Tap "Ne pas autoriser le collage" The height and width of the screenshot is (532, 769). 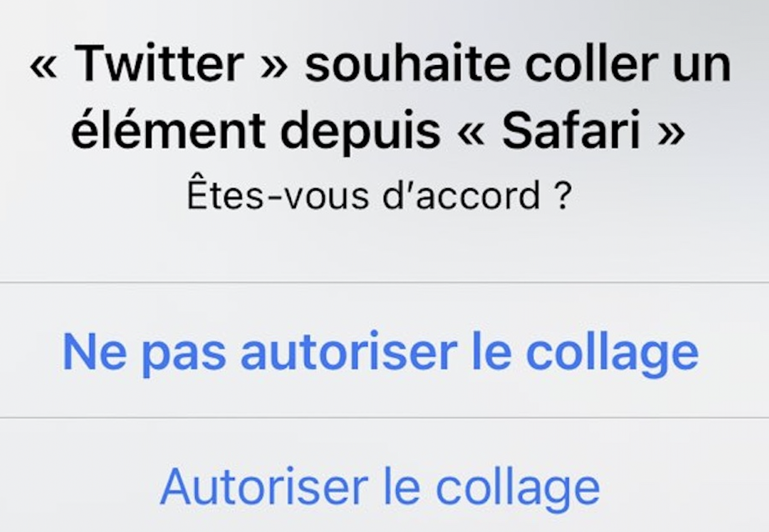381,353
